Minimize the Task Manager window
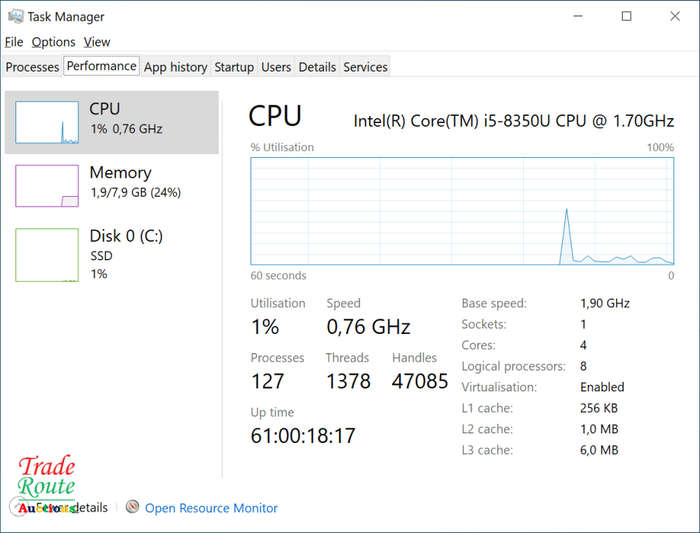 [578, 17]
